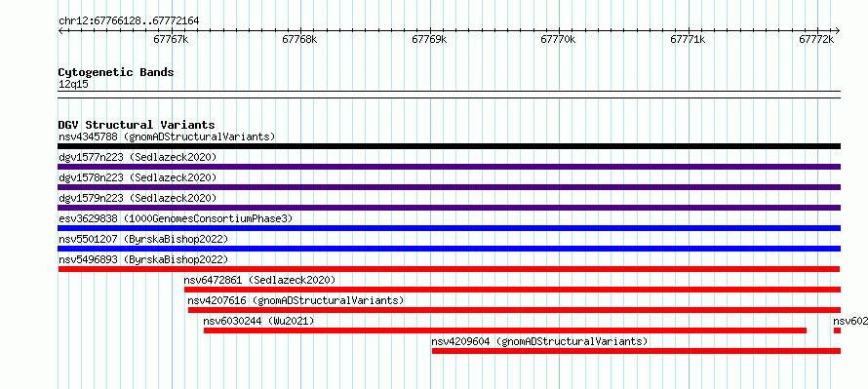The height and width of the screenshot is (389, 868).
Task: Click the chr12:67766128..67772164 coordinate label
Action: [129, 21]
